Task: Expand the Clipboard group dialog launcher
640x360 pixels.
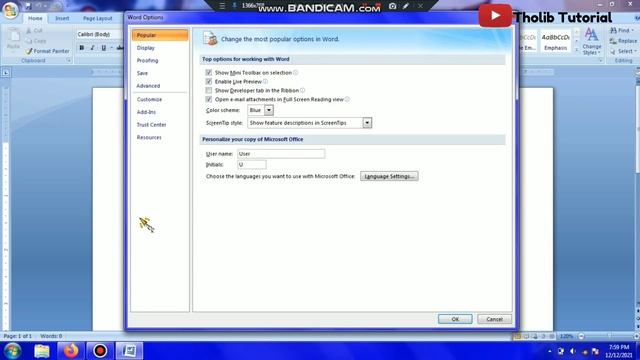Action: 68,60
